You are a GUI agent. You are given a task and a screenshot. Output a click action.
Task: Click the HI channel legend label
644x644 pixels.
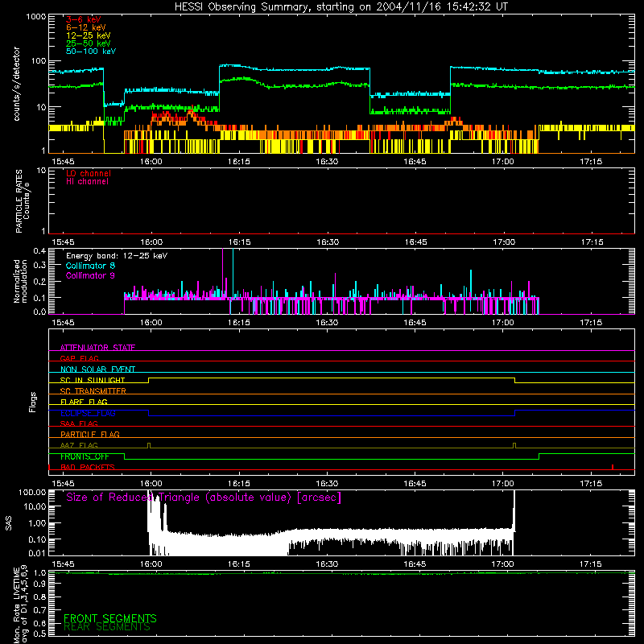[x=87, y=181]
